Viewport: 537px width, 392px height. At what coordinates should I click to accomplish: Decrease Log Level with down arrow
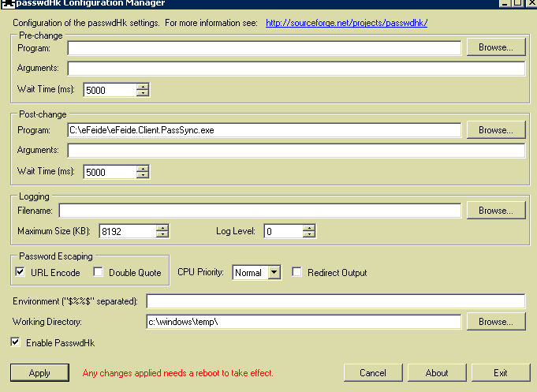pyautogui.click(x=309, y=235)
